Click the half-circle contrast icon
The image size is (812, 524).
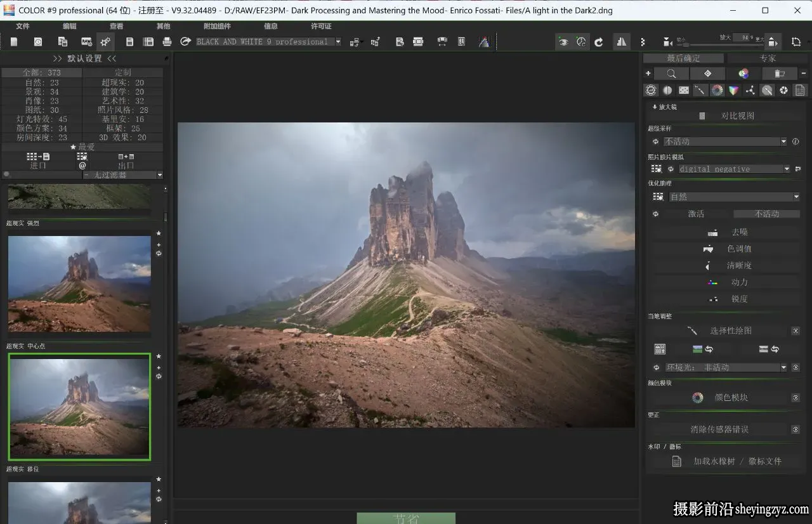click(x=667, y=90)
